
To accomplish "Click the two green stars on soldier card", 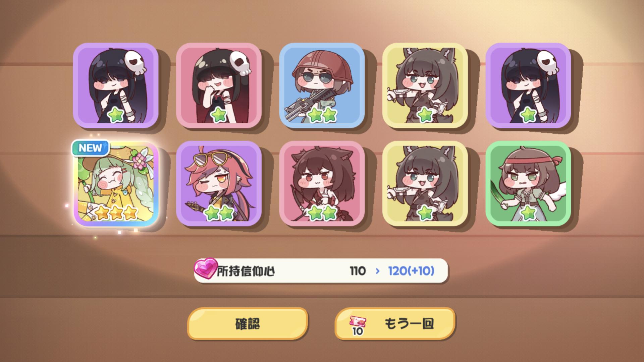I will pyautogui.click(x=322, y=115).
